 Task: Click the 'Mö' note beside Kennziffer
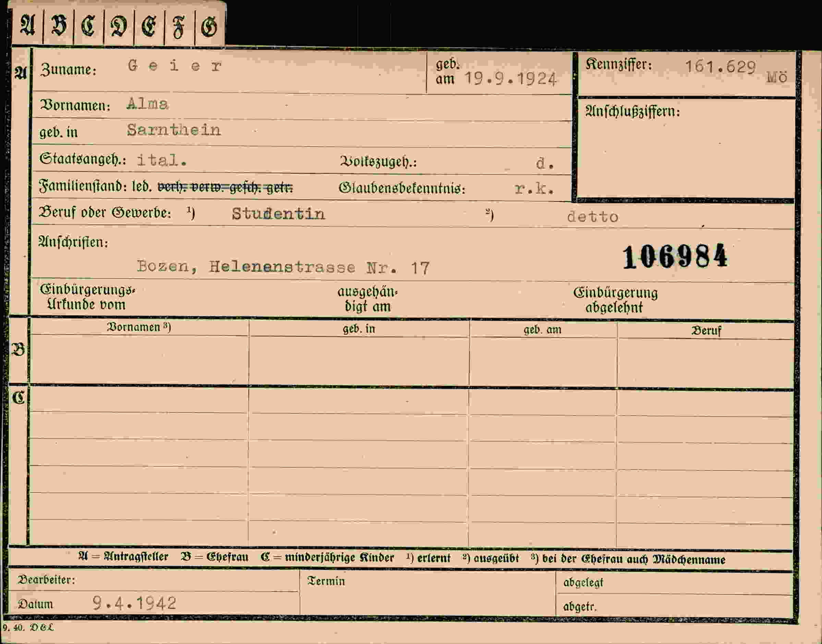[x=777, y=77]
